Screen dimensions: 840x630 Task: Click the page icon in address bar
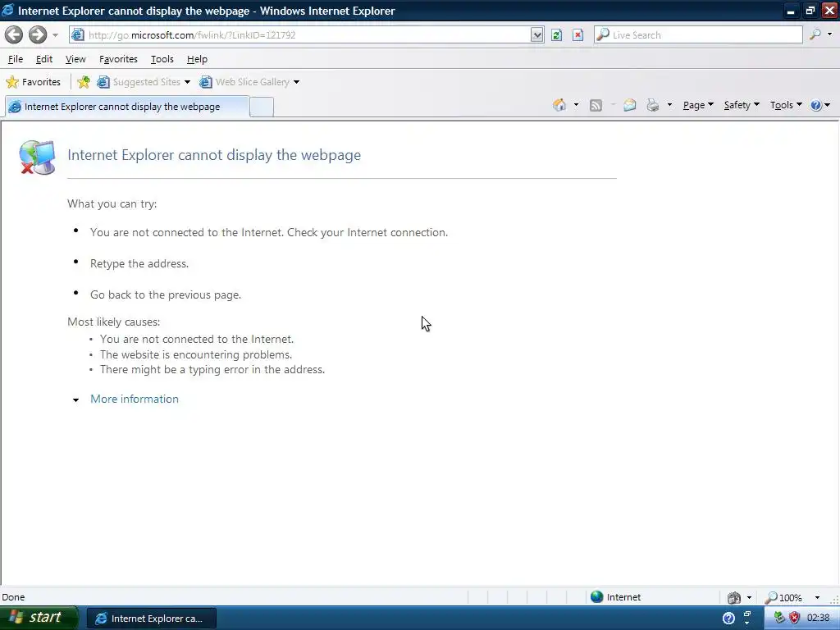[78, 34]
